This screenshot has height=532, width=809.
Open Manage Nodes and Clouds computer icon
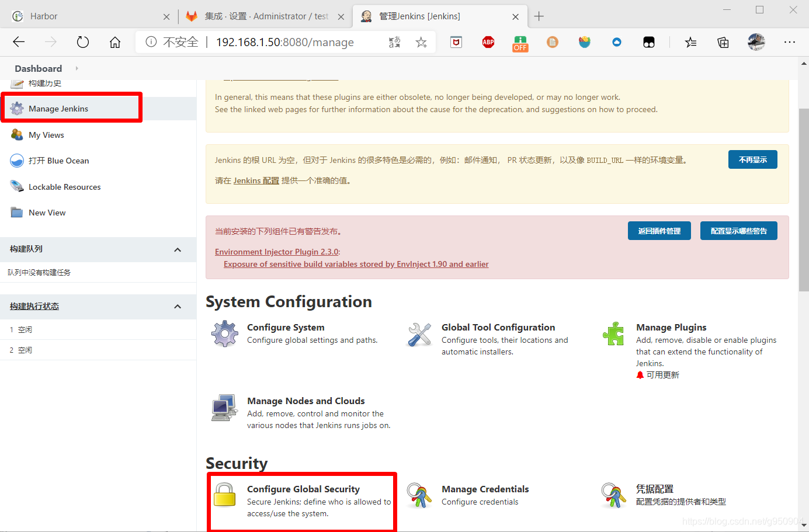click(225, 408)
